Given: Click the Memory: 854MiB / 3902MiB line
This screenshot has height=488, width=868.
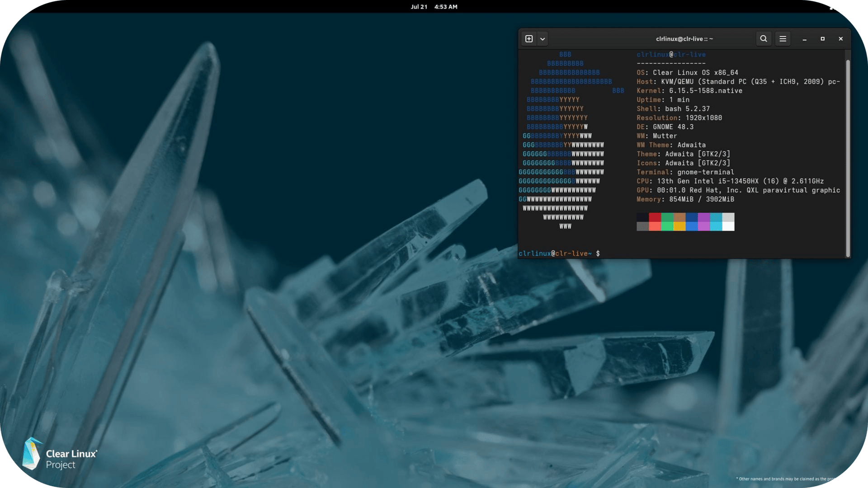Looking at the screenshot, I should (685, 199).
